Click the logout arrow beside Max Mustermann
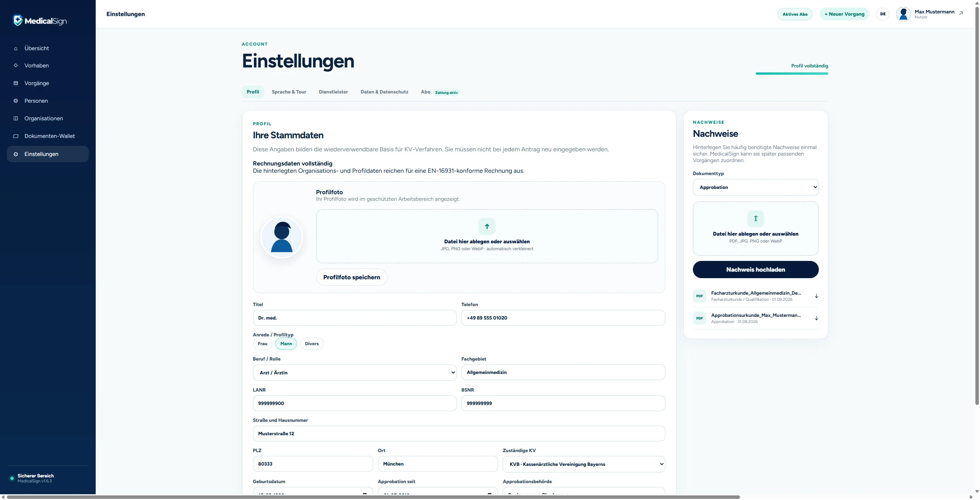The width and height of the screenshot is (980, 500). [x=961, y=13]
